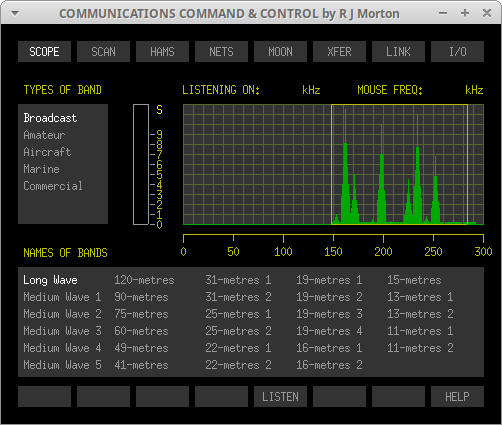Pick the 41-metres band

pyautogui.click(x=141, y=365)
